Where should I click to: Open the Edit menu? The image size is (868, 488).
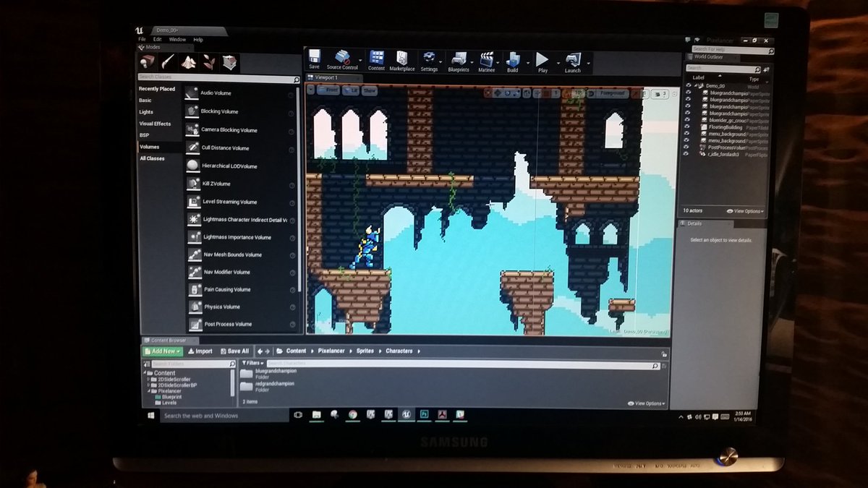pos(157,39)
